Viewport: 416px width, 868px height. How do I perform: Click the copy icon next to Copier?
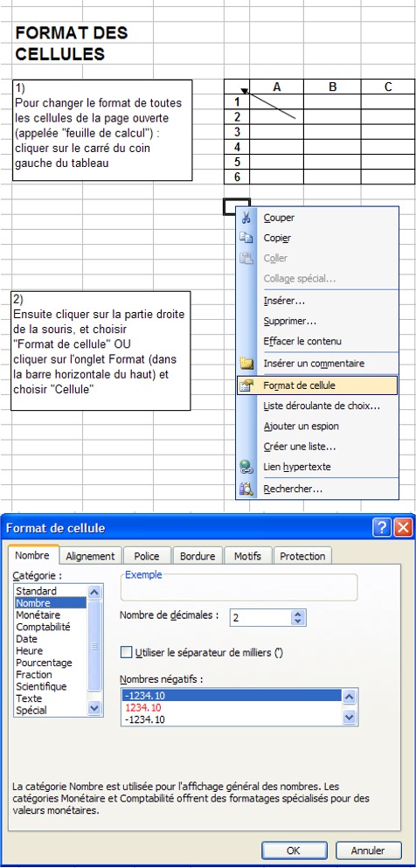pos(246,238)
